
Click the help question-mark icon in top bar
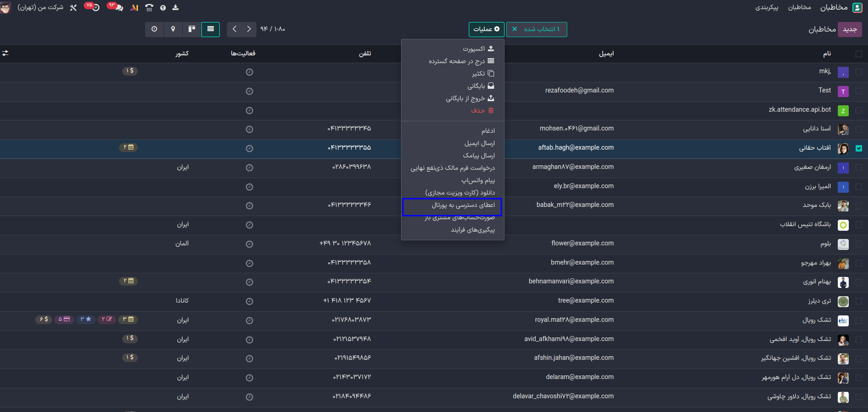(x=163, y=8)
